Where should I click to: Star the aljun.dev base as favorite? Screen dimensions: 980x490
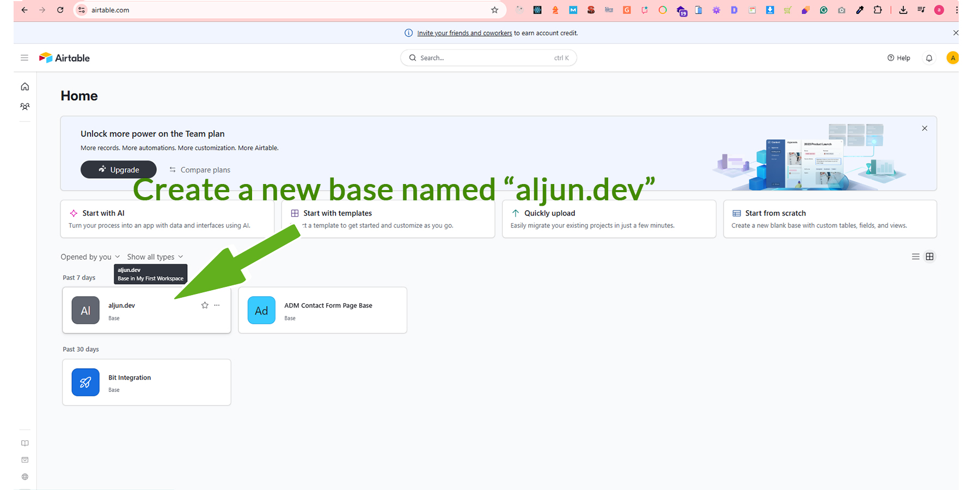(205, 305)
